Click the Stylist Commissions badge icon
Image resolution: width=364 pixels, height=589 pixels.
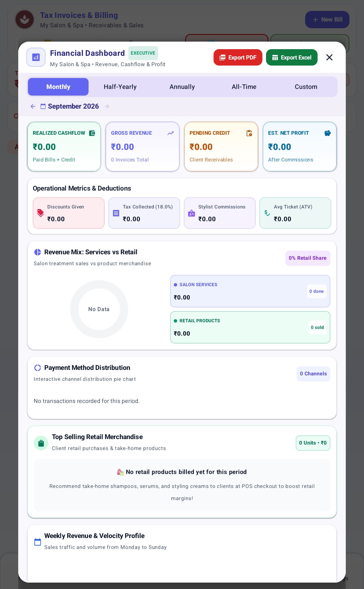point(191,213)
